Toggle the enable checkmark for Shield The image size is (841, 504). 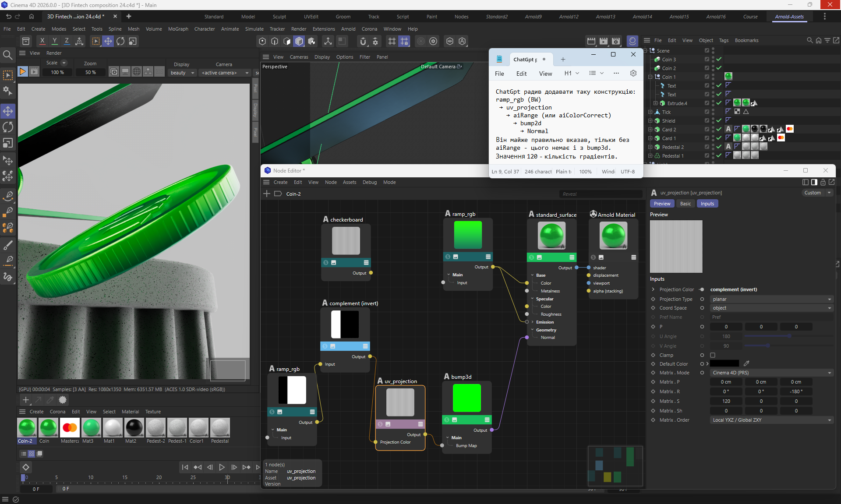click(x=719, y=120)
